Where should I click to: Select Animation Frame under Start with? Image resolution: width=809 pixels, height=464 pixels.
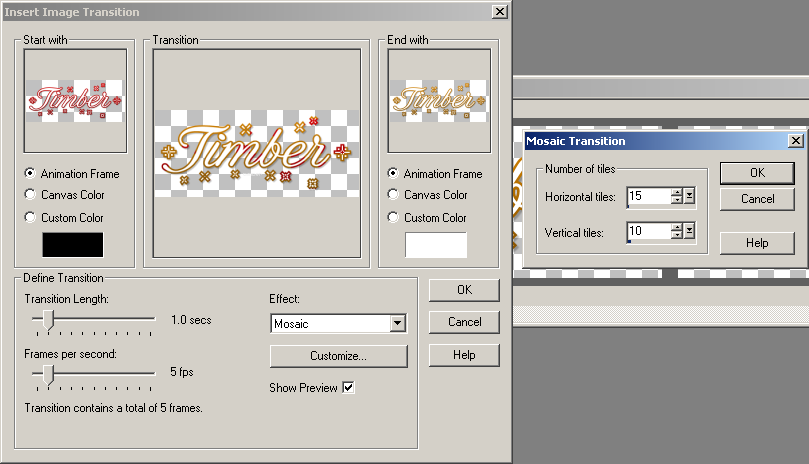pyautogui.click(x=30, y=174)
